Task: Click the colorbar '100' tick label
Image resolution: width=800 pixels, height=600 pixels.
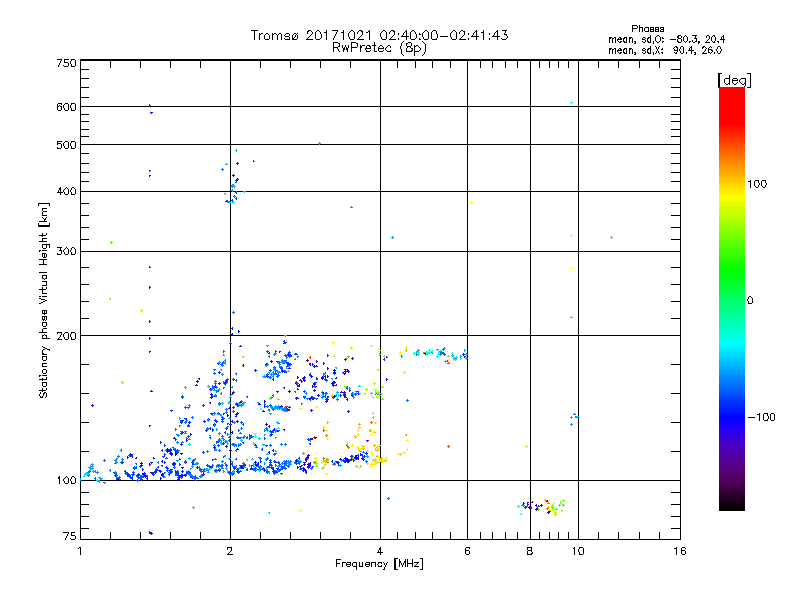Action: [x=757, y=184]
